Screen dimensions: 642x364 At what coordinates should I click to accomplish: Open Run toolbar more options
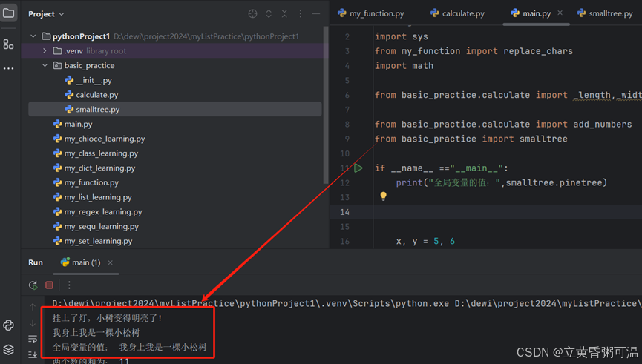click(x=69, y=285)
